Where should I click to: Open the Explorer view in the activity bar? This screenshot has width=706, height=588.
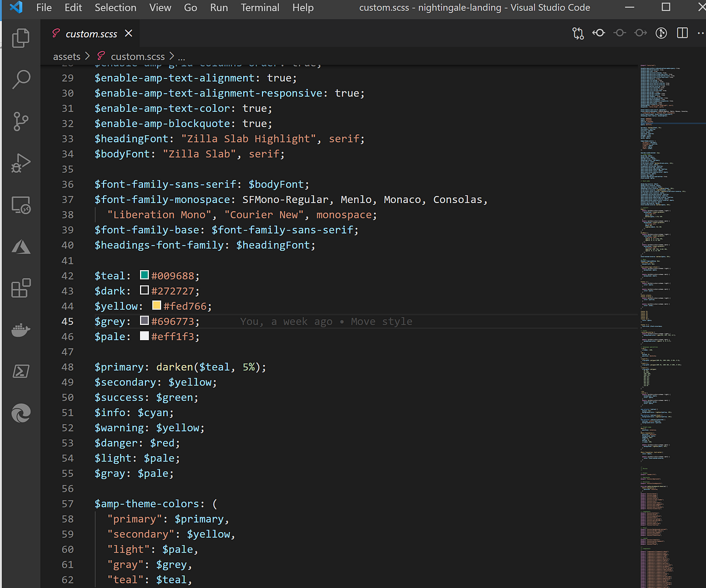click(x=21, y=38)
